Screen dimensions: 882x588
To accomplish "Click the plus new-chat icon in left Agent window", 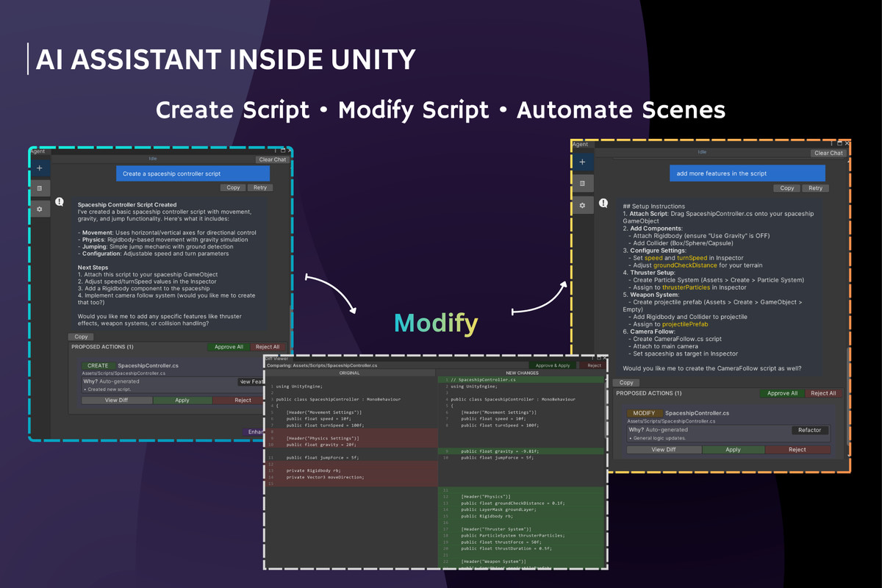I will click(40, 168).
